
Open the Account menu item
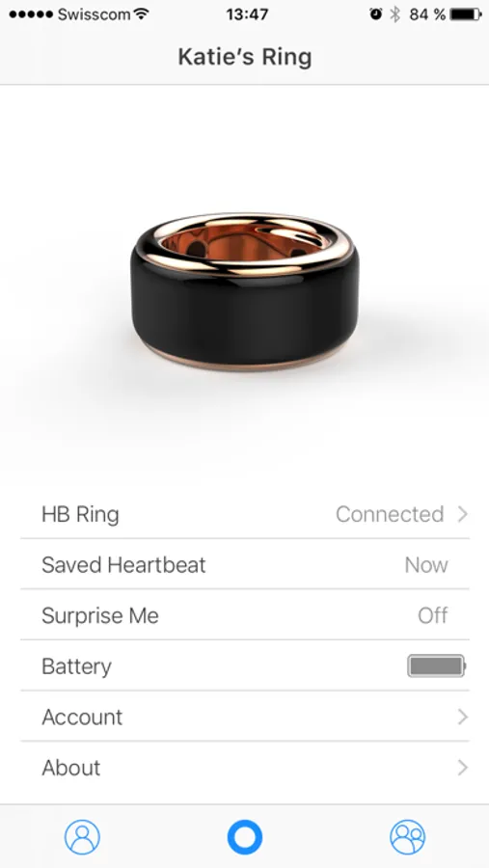pyautogui.click(x=245, y=717)
